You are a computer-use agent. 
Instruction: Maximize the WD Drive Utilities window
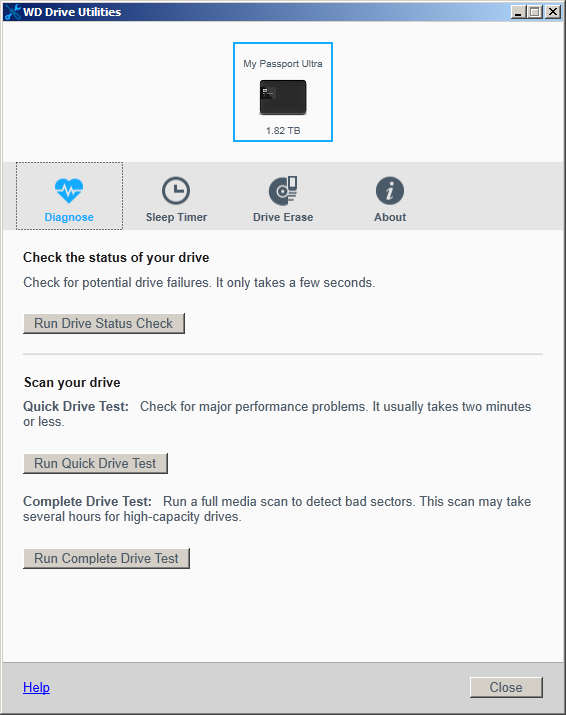click(535, 12)
